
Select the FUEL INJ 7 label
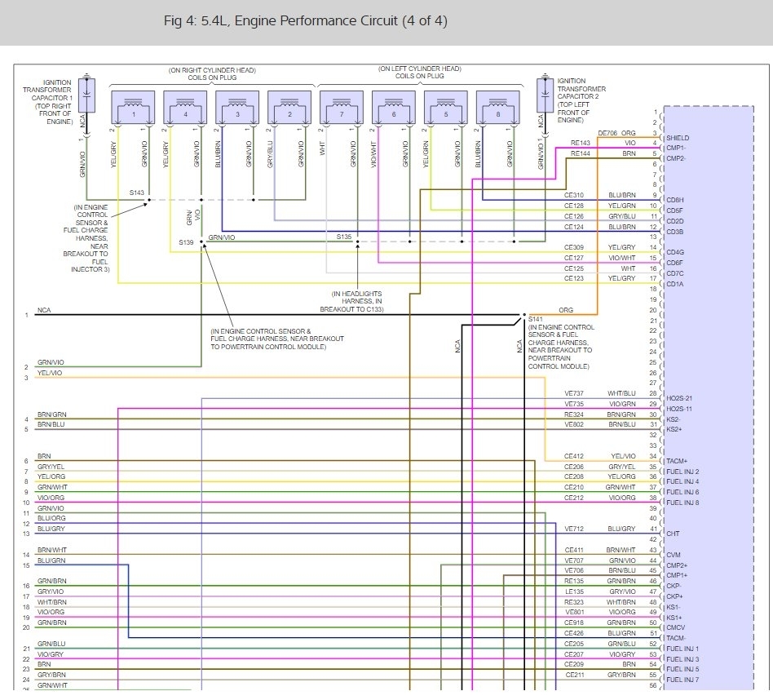[682, 680]
